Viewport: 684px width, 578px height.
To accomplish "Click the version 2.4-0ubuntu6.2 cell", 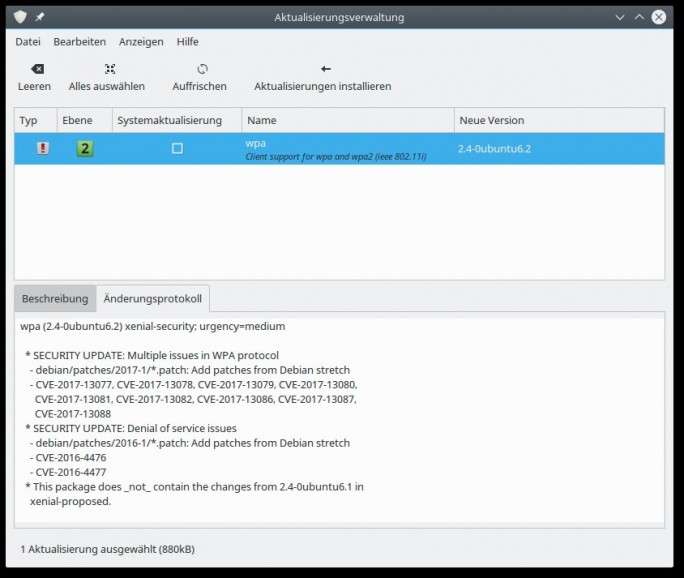I will point(494,149).
